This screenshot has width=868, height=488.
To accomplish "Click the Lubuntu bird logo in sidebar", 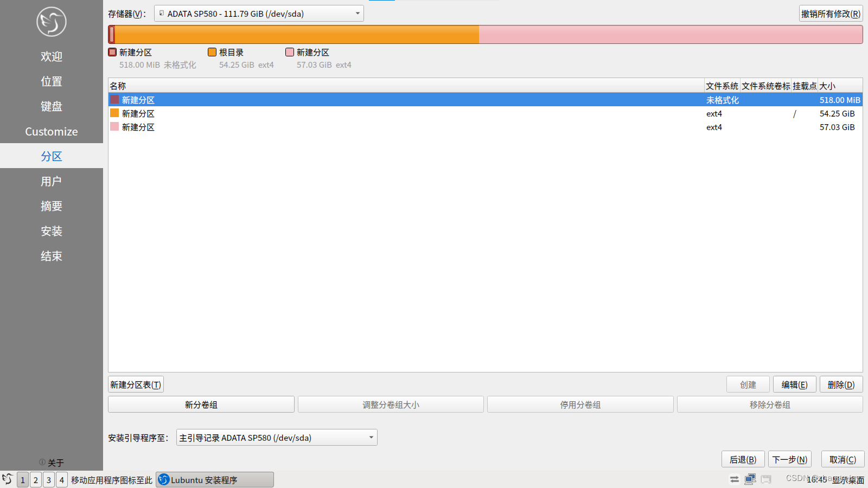I will (x=52, y=22).
